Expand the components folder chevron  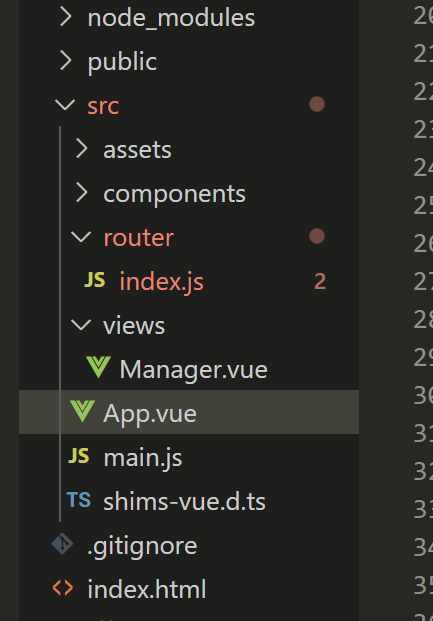[81, 193]
